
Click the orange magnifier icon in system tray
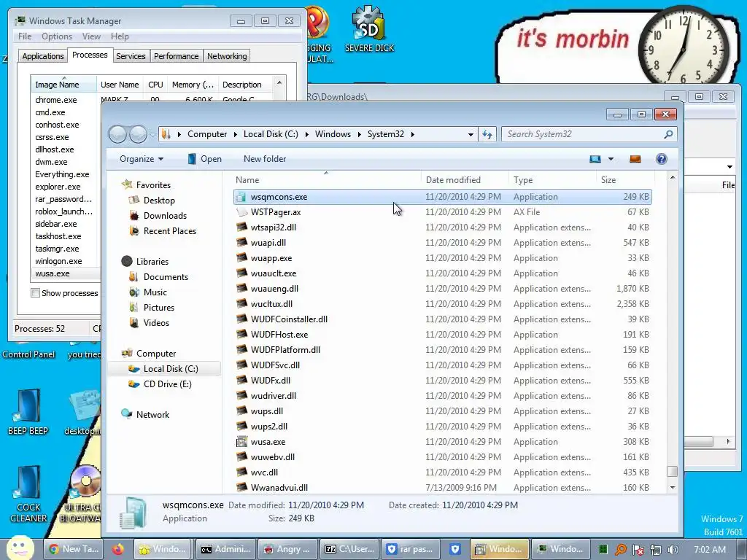(x=621, y=550)
